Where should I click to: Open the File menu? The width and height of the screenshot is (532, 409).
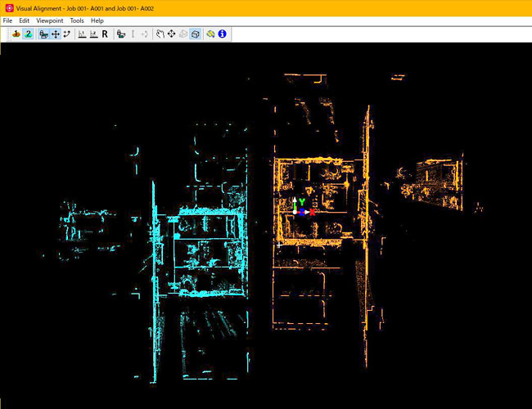pos(7,20)
